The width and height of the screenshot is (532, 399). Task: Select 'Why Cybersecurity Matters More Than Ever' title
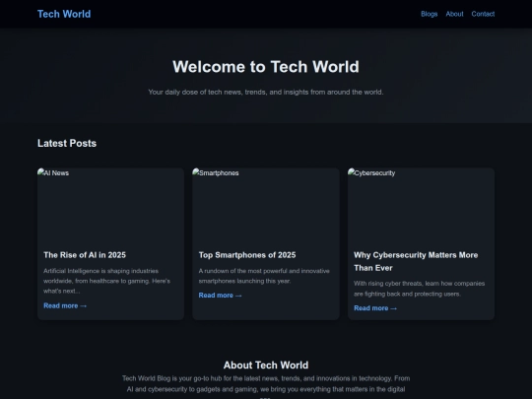[416, 261]
